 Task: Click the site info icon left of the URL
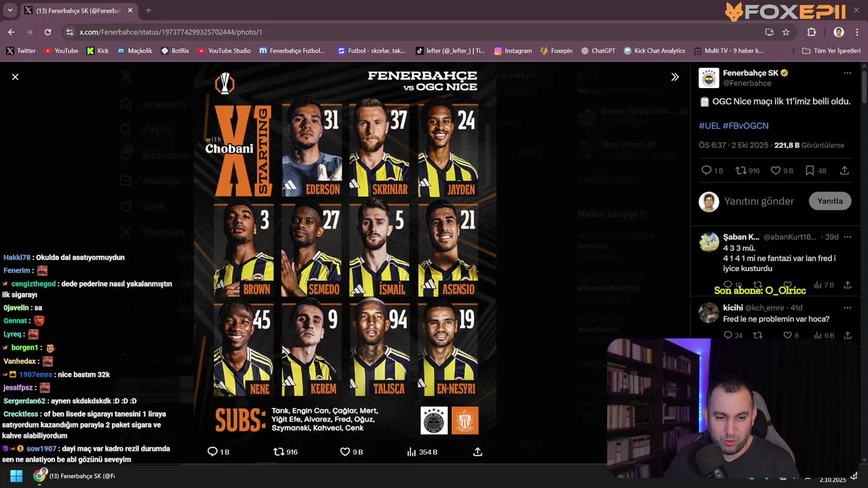[69, 32]
